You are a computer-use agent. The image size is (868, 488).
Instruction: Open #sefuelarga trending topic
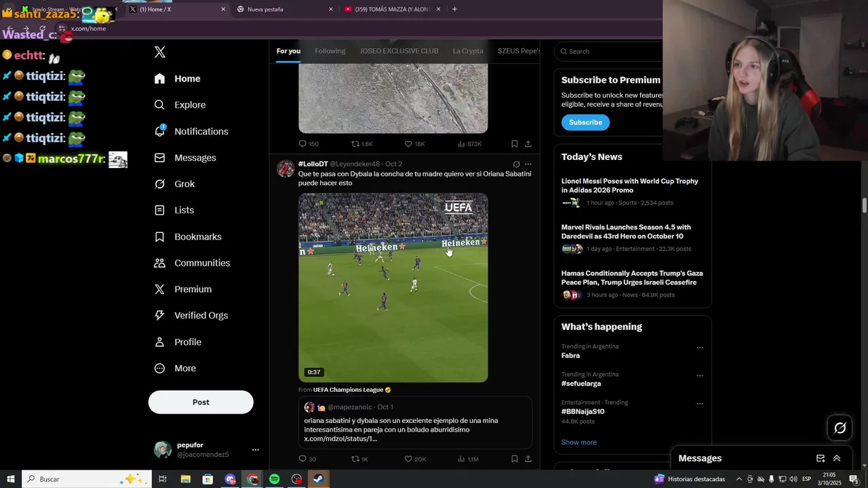(581, 384)
